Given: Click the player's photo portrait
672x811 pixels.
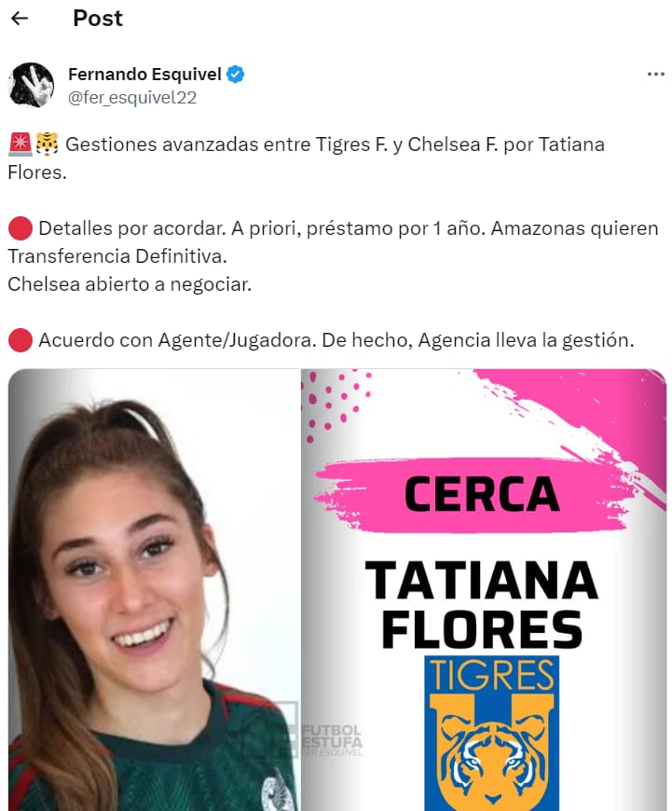Looking at the screenshot, I should 155,590.
